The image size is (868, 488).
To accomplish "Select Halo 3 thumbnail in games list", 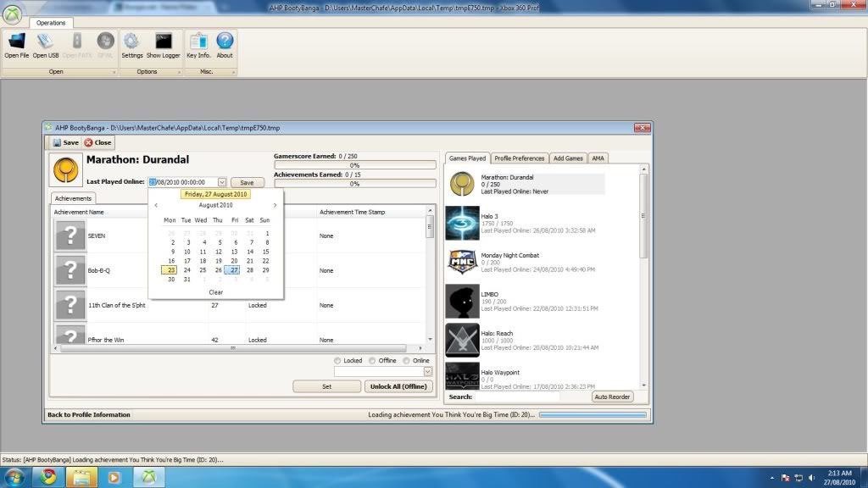I will point(462,223).
